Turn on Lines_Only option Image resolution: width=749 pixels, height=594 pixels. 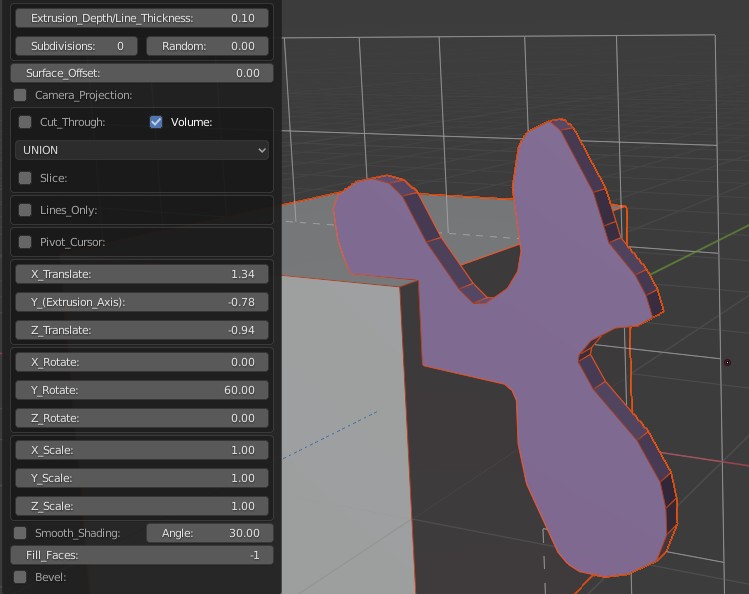pyautogui.click(x=25, y=210)
